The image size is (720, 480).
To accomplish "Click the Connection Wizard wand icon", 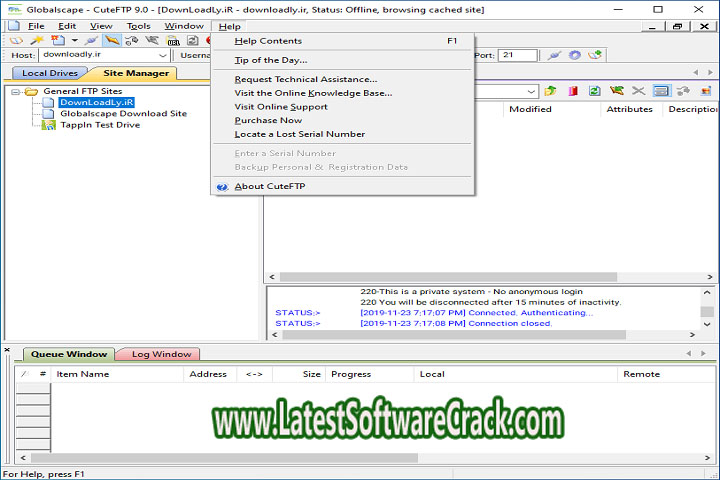I will 37,41.
